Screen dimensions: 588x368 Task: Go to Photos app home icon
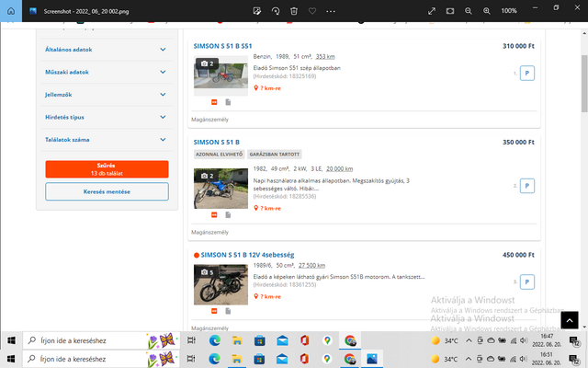11,11
